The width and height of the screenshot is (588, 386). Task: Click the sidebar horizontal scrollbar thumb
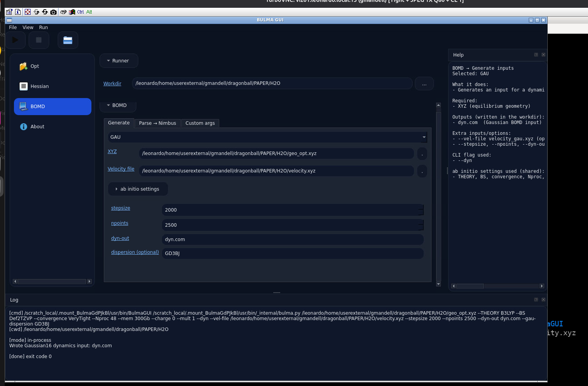point(52,281)
